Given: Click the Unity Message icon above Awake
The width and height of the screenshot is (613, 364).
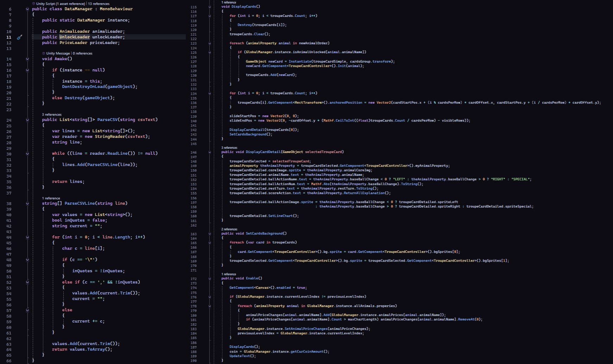Looking at the screenshot, I should point(44,53).
